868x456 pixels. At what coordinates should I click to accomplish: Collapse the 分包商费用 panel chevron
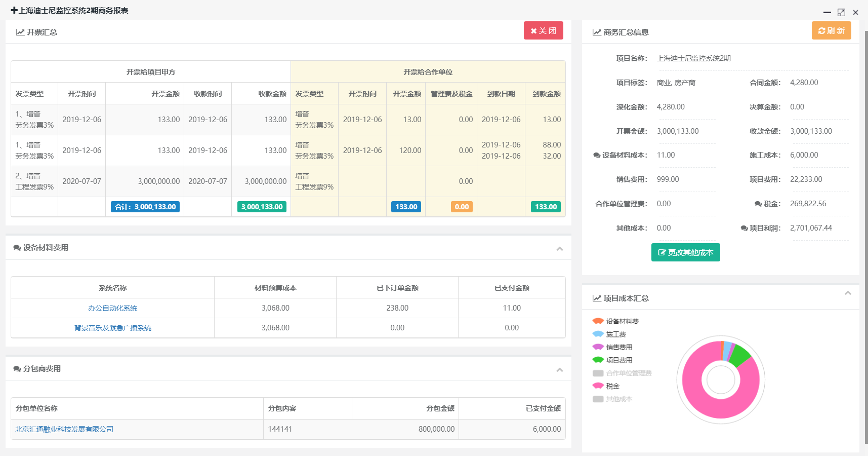point(559,369)
